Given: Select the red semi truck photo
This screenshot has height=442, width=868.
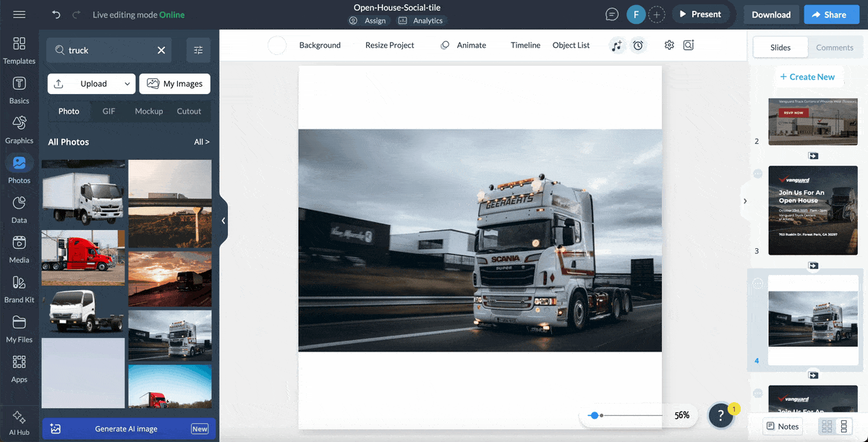Looking at the screenshot, I should pyautogui.click(x=83, y=258).
